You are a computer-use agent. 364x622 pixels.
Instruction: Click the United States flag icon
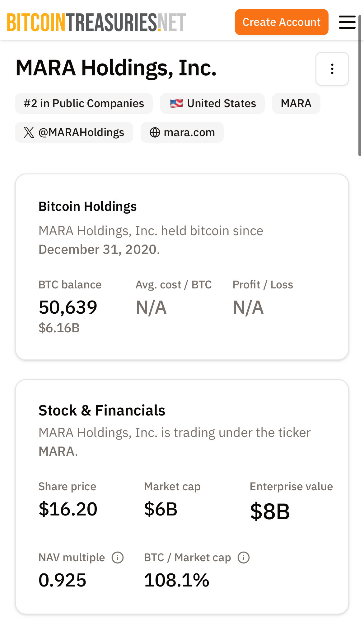pos(176,103)
